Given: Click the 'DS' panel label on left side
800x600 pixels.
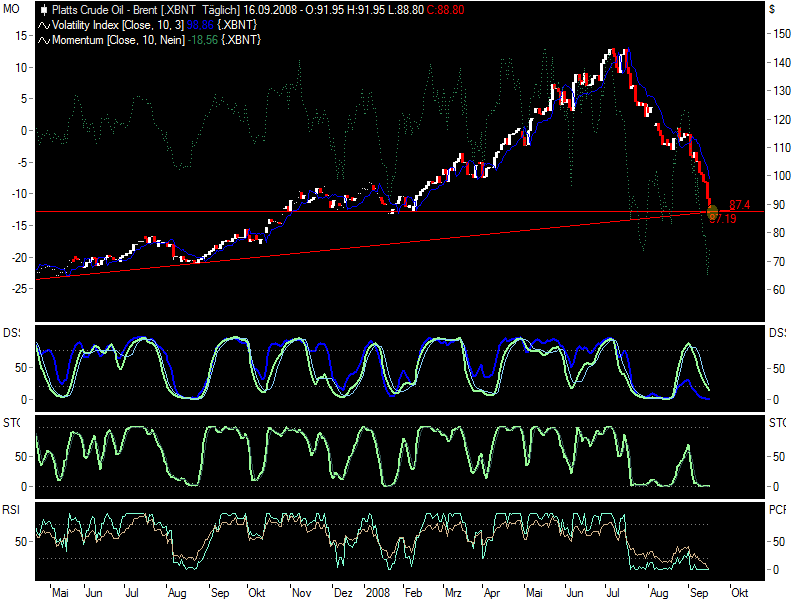Looking at the screenshot, I should (12, 333).
